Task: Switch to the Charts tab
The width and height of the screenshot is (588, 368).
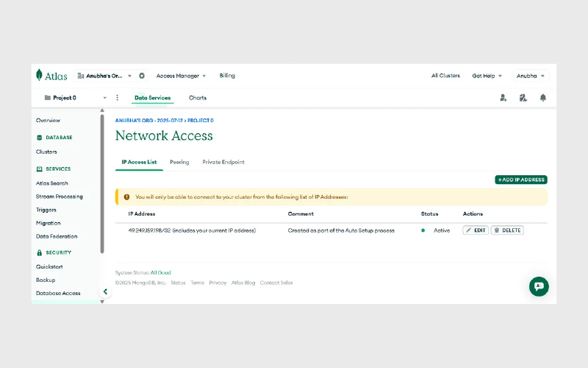Action: 198,98
